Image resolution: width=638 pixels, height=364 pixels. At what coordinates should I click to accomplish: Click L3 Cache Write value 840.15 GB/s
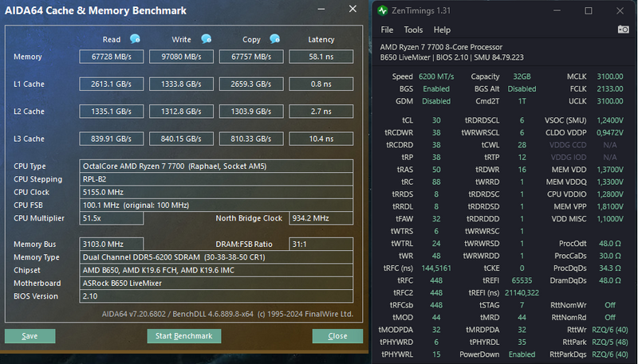tap(182, 139)
